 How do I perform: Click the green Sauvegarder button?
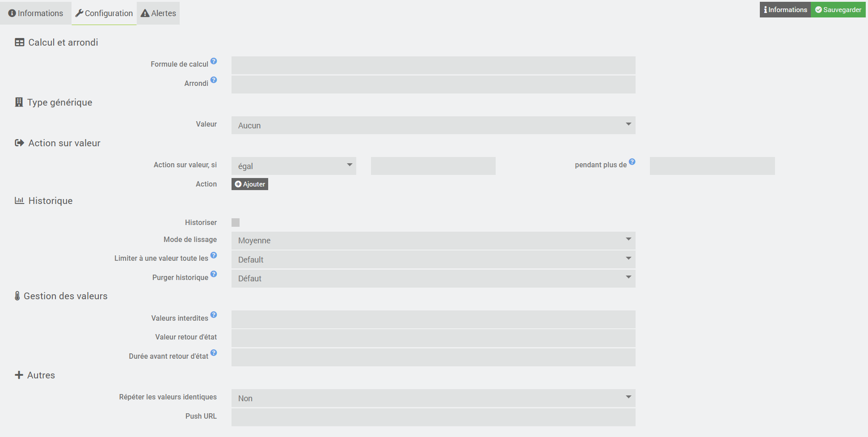pos(838,10)
